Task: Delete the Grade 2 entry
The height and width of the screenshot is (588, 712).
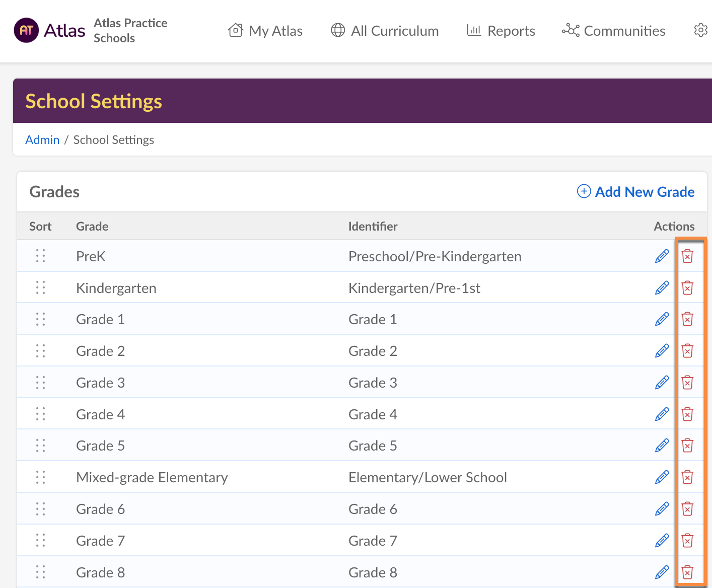Action: coord(687,351)
